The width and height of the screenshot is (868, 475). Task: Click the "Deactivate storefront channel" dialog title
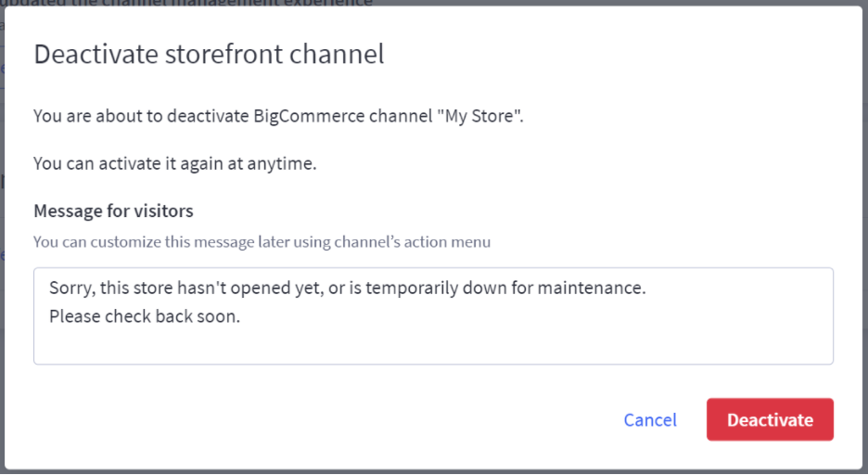(x=209, y=54)
